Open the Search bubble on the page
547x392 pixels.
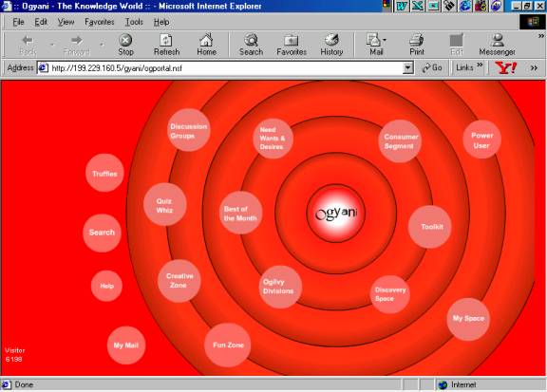click(x=102, y=233)
